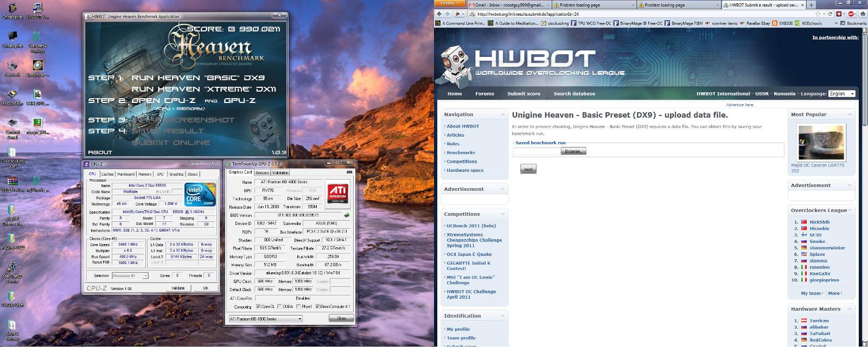Open NickShih in Overclockers League list
Screen dimensions: 868x347
tap(819, 222)
